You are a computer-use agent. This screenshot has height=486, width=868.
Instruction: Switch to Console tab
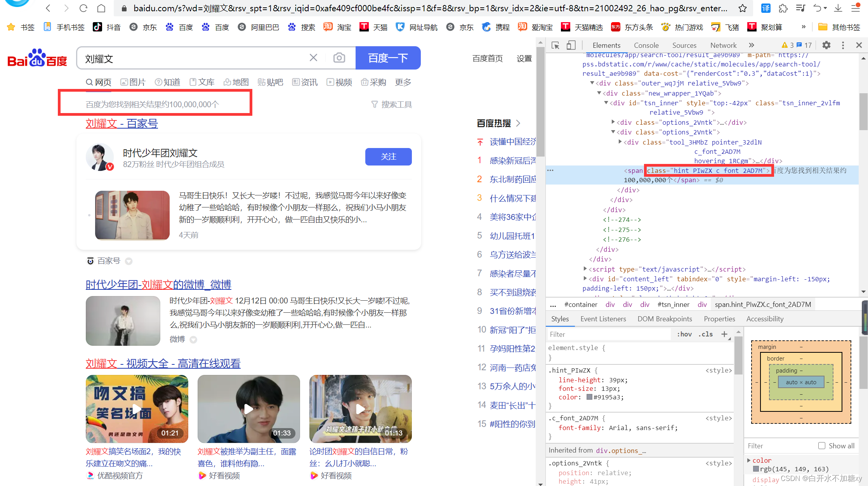pyautogui.click(x=646, y=45)
